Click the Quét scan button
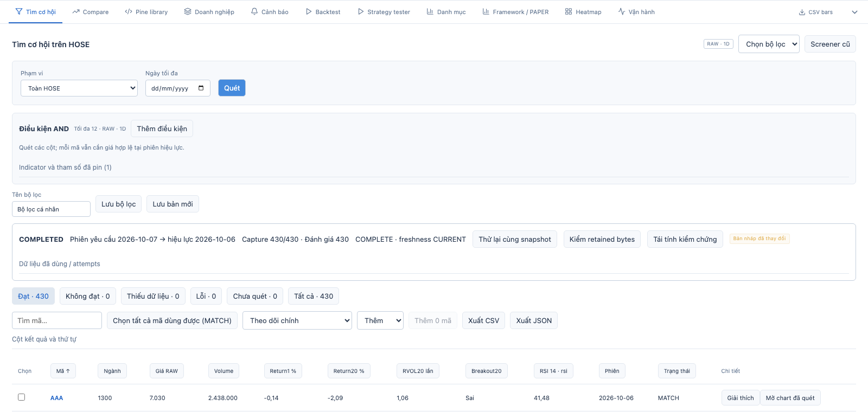Viewport: 868px width, 412px height. pos(232,88)
